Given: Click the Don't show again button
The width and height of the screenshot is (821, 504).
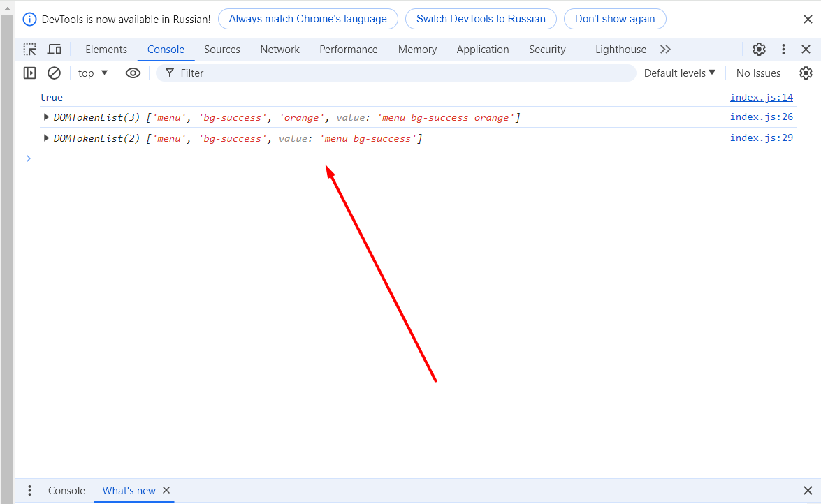Looking at the screenshot, I should (x=615, y=19).
